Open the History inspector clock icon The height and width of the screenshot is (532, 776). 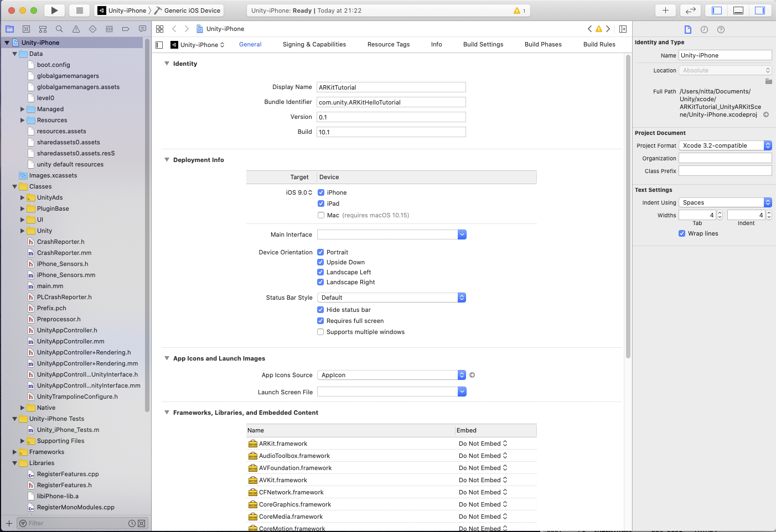(704, 30)
